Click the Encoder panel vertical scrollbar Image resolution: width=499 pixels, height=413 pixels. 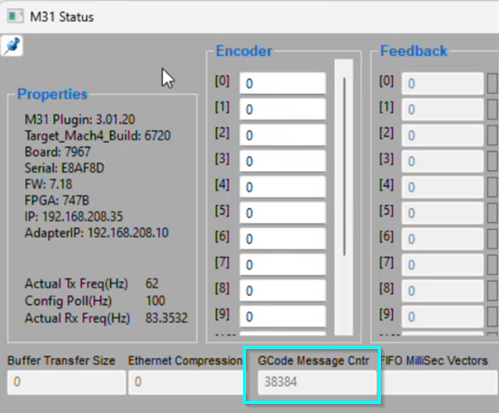[344, 197]
